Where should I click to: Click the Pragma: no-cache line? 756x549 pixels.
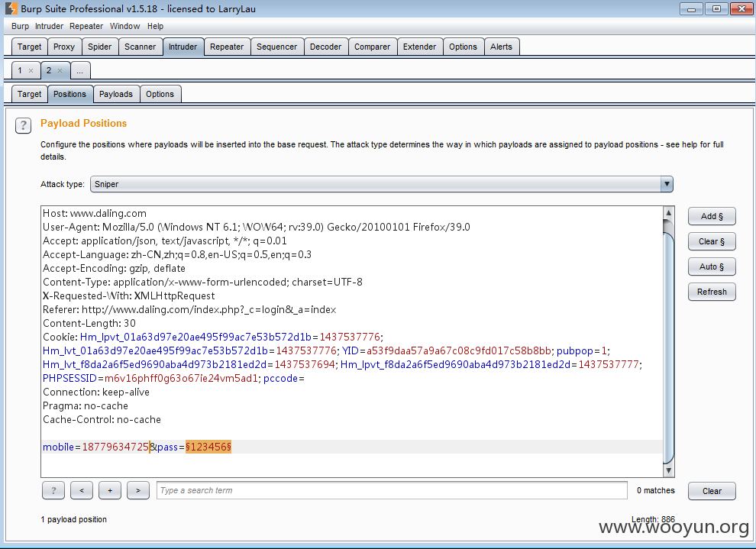click(86, 406)
